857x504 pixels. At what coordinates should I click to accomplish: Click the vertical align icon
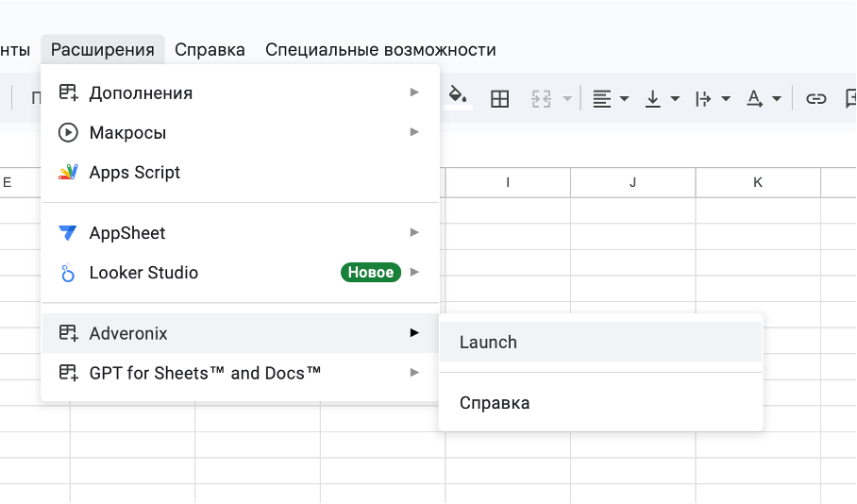(652, 99)
